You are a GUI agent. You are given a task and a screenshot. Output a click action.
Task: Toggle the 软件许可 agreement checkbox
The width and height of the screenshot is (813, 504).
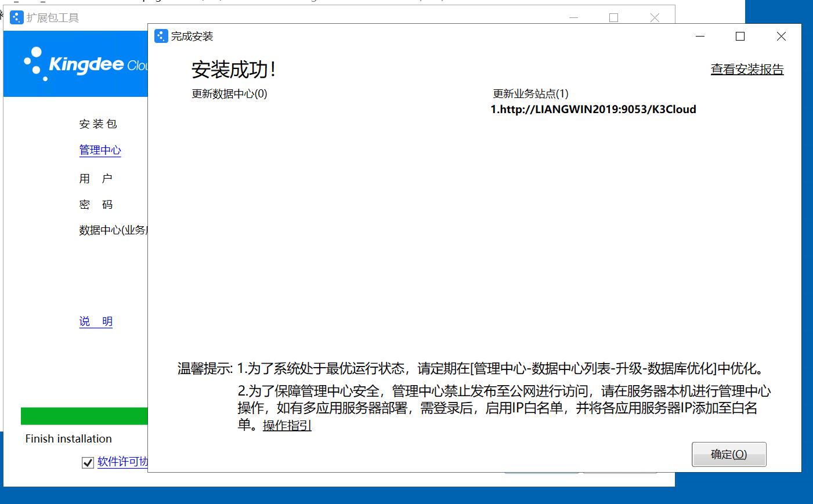tap(88, 462)
